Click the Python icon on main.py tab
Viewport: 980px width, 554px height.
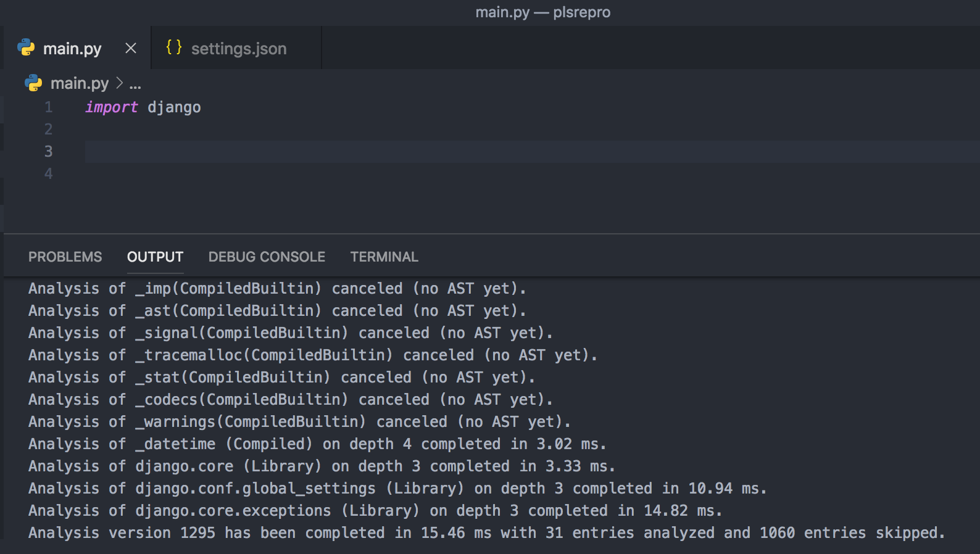pos(26,48)
